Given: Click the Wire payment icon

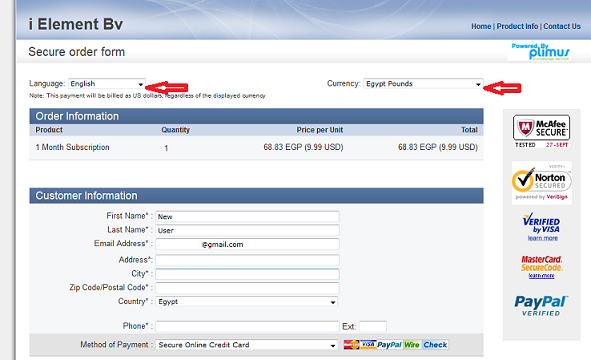Looking at the screenshot, I should coord(412,345).
